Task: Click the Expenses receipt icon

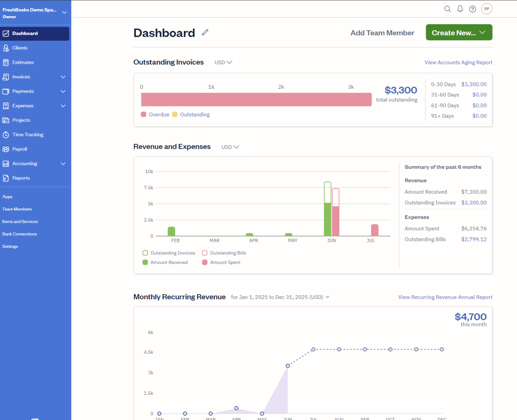Action: tap(6, 106)
